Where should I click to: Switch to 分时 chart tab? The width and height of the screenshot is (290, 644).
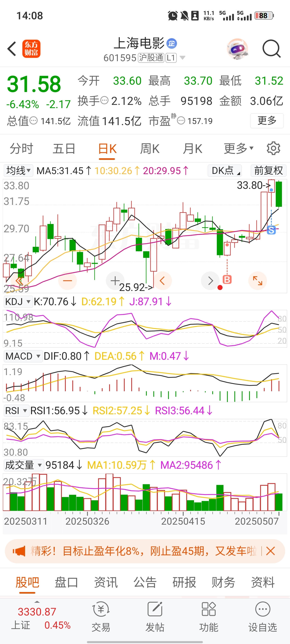click(x=21, y=149)
